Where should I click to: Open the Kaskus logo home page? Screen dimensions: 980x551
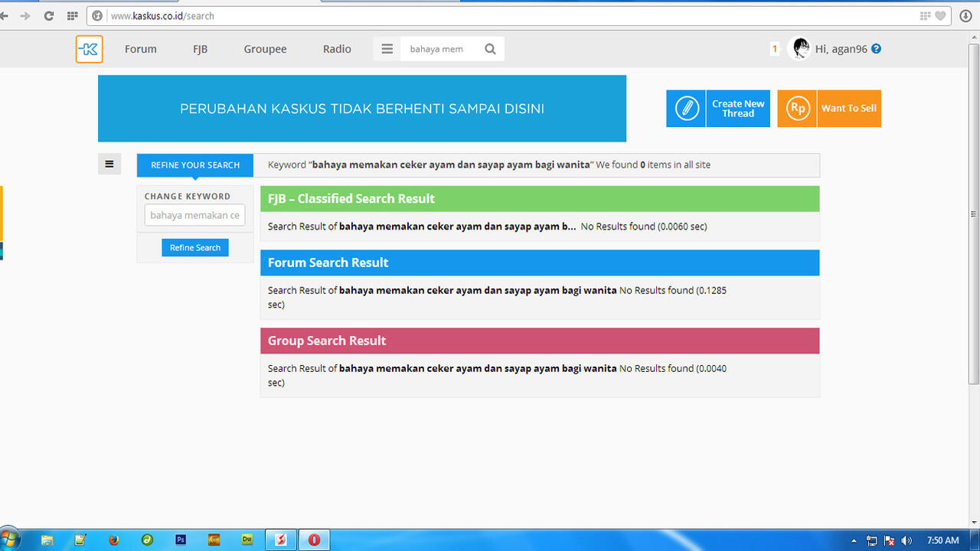coord(90,49)
